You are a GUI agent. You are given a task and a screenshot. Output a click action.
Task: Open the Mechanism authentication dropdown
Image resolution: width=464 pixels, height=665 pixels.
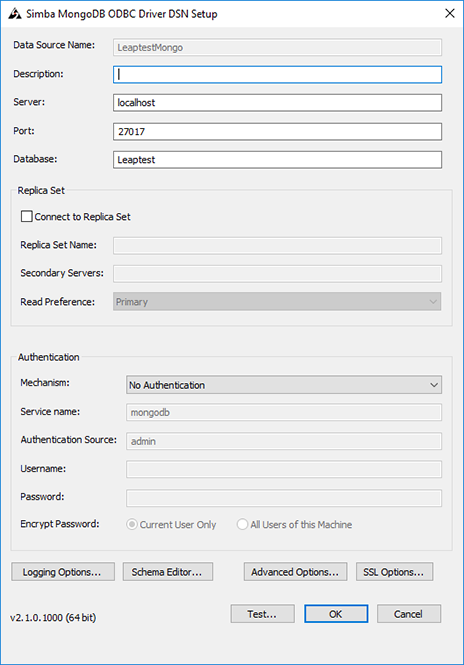[x=284, y=385]
